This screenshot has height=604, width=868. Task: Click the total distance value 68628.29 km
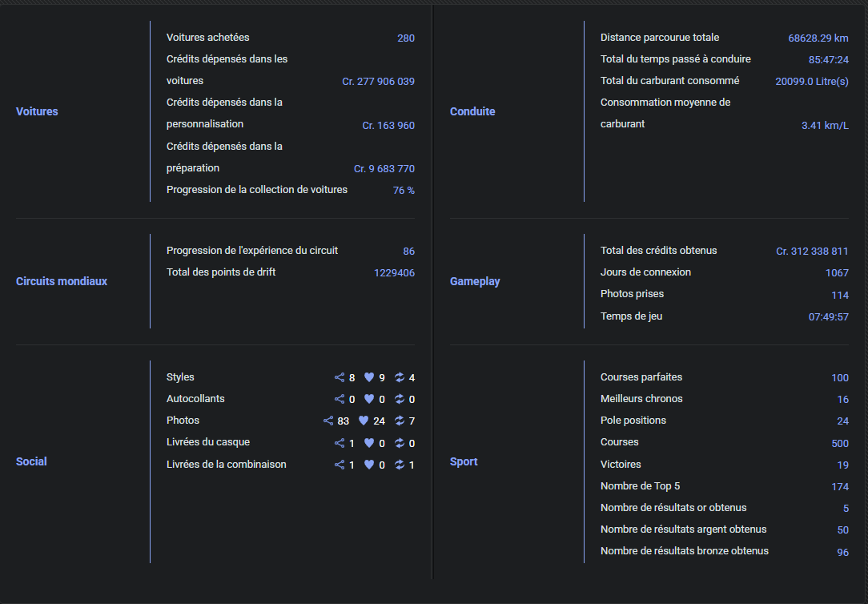[x=818, y=38]
